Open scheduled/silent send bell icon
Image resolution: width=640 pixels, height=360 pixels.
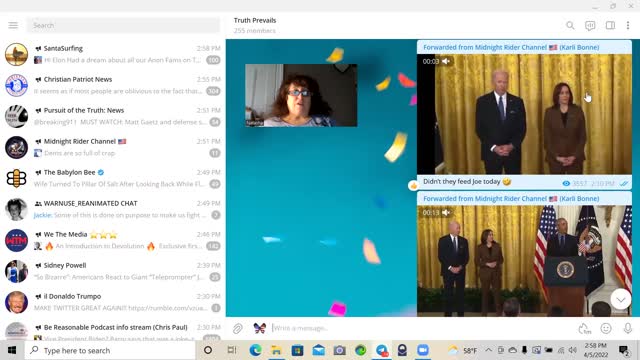[x=584, y=328]
